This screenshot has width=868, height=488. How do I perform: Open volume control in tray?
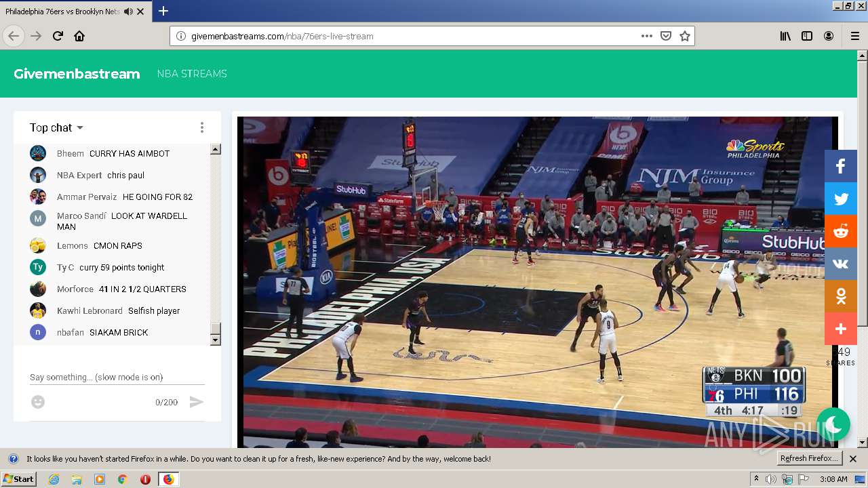[771, 479]
